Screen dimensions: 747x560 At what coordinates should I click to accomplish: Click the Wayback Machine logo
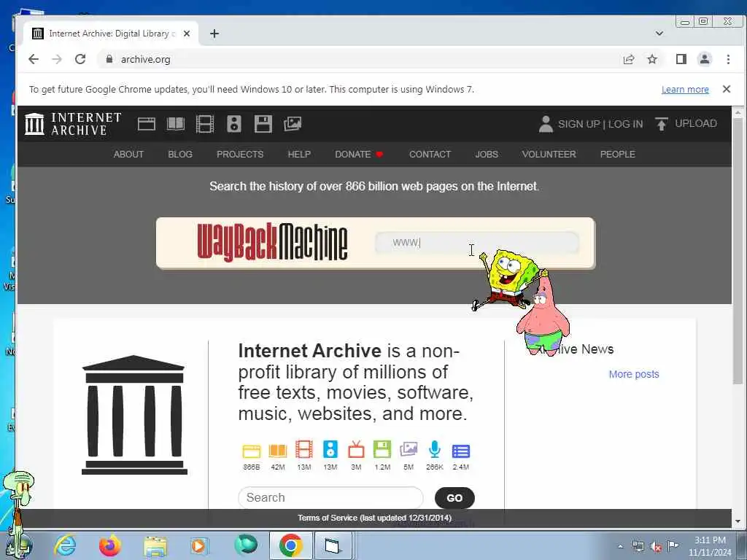272,242
